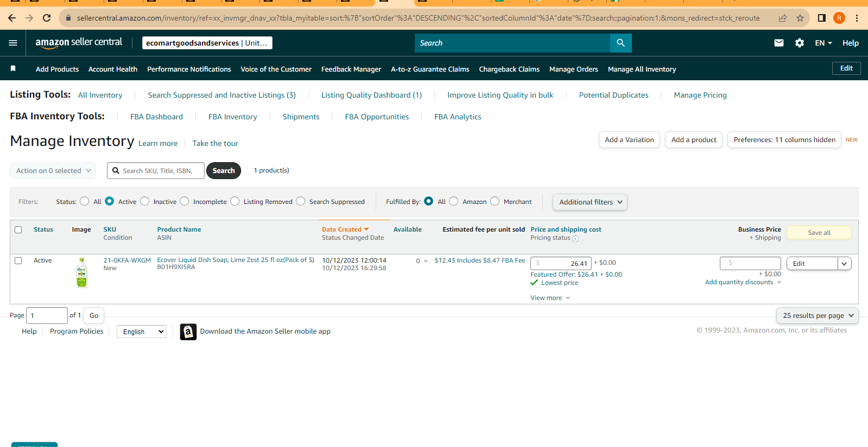Image resolution: width=868 pixels, height=447 pixels.
Task: Click the Save all button
Action: 819,233
